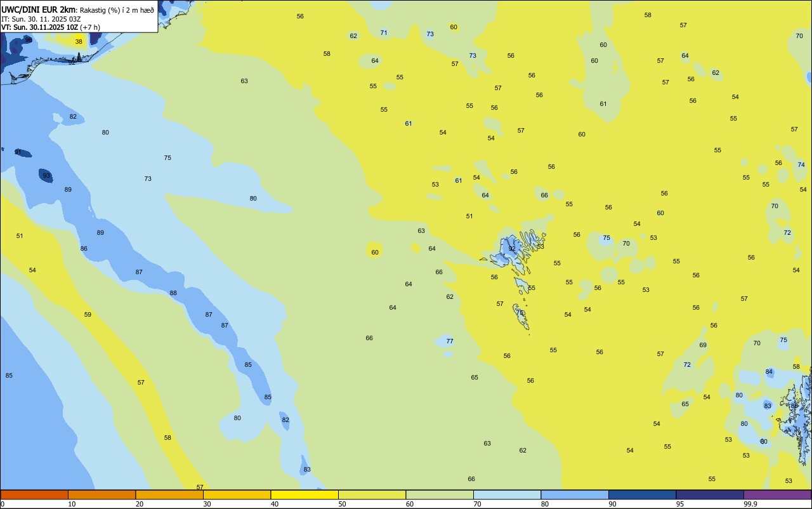The image size is (812, 509).
Task: Click the map value '84' on the map
Action: [x=769, y=372]
